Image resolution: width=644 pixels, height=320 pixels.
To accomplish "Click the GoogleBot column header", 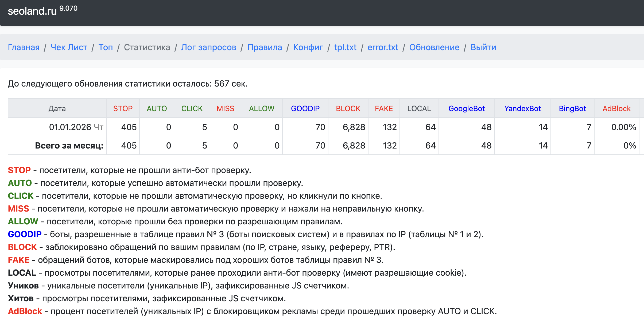I will coord(466,108).
